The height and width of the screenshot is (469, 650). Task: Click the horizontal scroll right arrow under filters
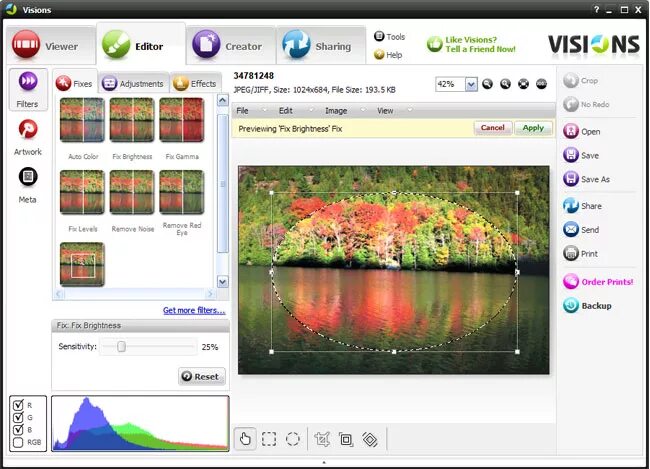[x=211, y=294]
